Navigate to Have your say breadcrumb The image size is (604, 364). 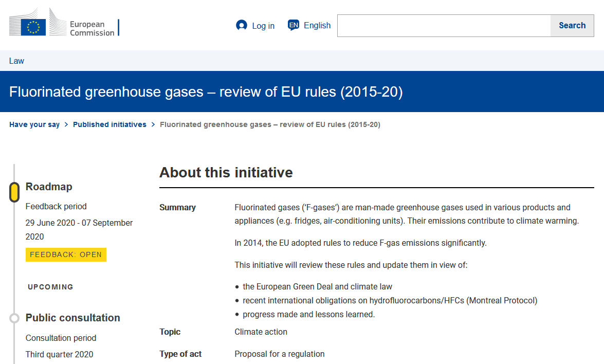34,124
